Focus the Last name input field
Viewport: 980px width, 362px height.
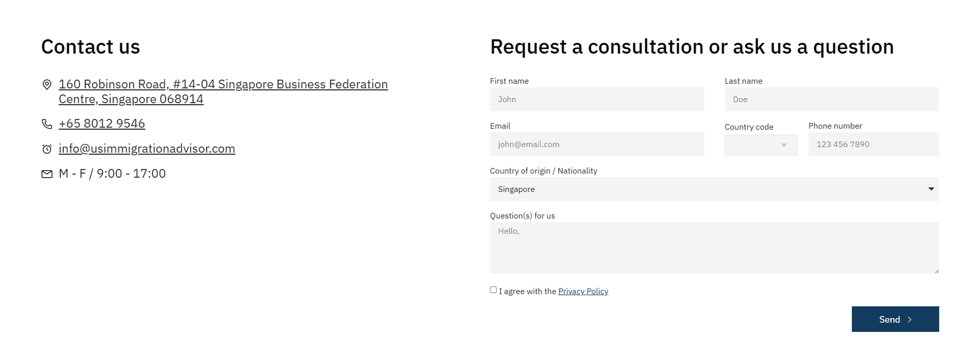pyautogui.click(x=831, y=100)
